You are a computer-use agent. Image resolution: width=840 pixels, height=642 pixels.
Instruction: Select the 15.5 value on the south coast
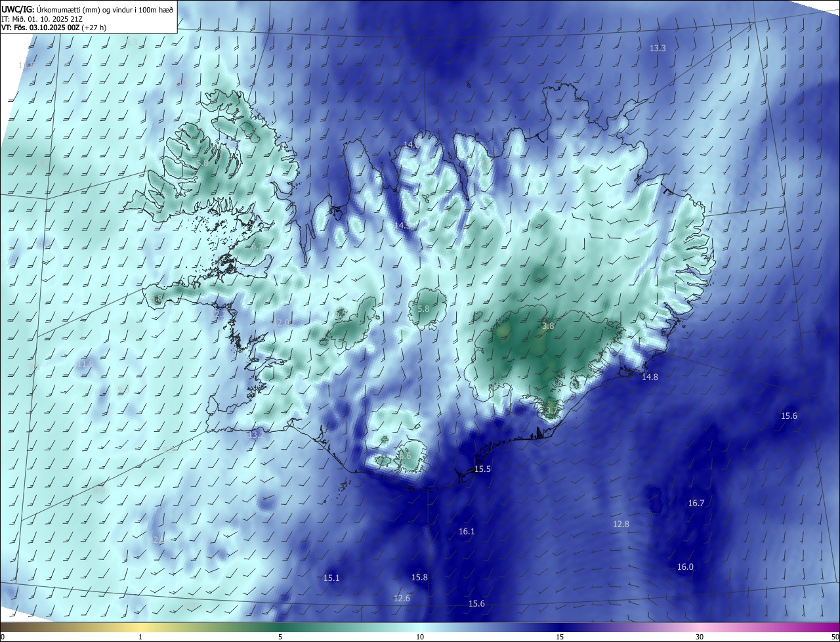pyautogui.click(x=482, y=469)
